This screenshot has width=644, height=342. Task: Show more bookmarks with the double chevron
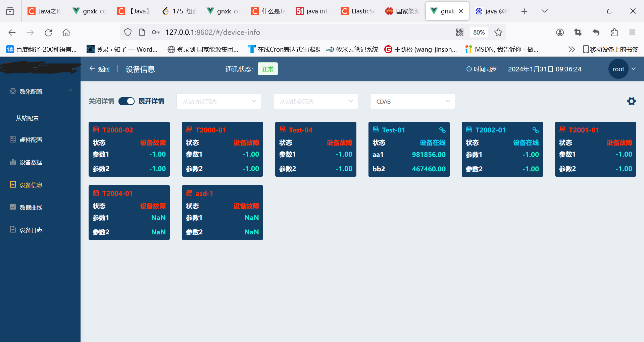click(x=572, y=49)
